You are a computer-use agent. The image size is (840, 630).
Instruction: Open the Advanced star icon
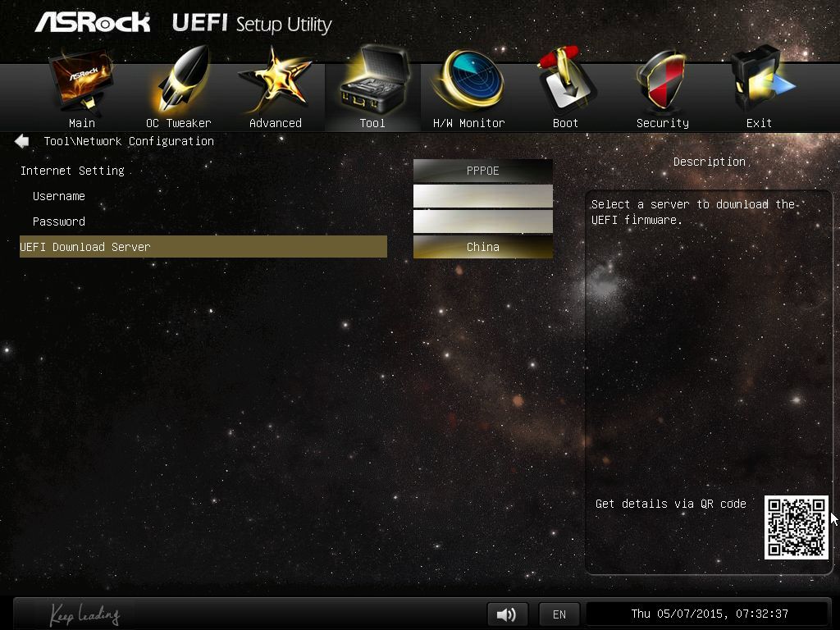(x=275, y=80)
